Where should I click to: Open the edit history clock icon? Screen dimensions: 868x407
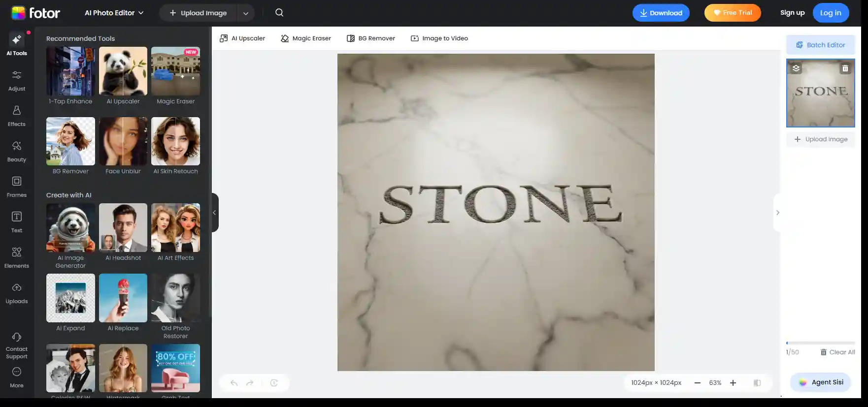point(274,383)
